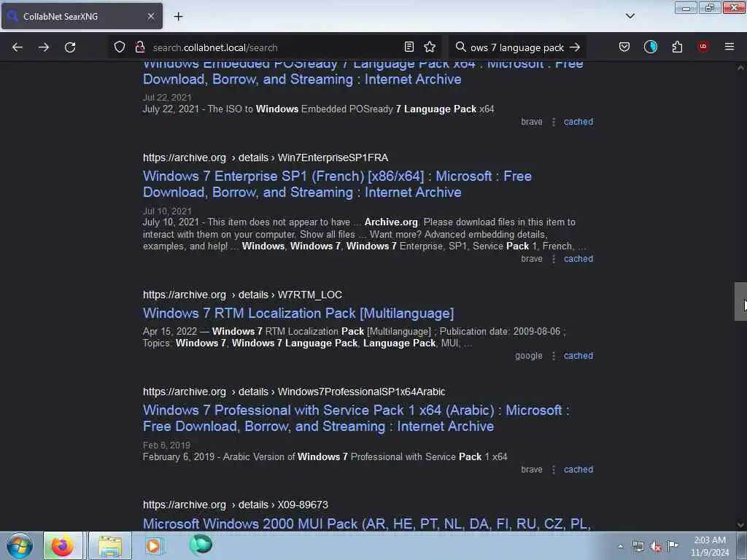
Task: Open Action Center flag icon
Action: (x=673, y=545)
